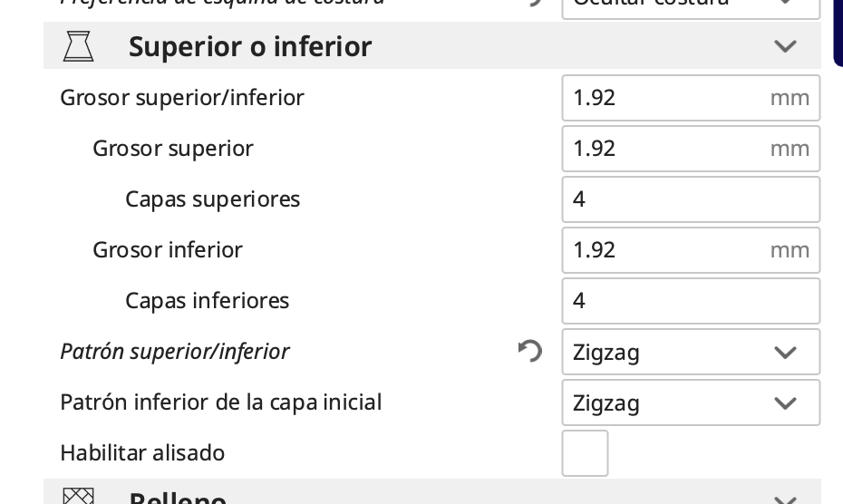
Task: Open the seam corner preference dropdown at top
Action: point(690,5)
